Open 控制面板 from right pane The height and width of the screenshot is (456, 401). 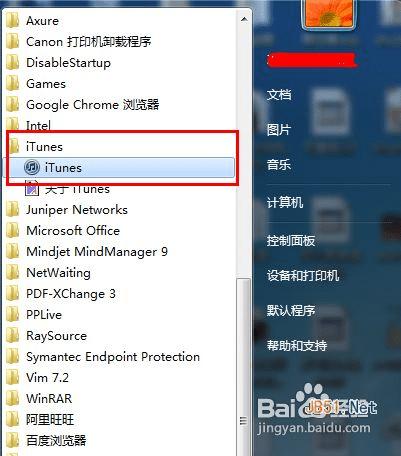[x=291, y=240]
